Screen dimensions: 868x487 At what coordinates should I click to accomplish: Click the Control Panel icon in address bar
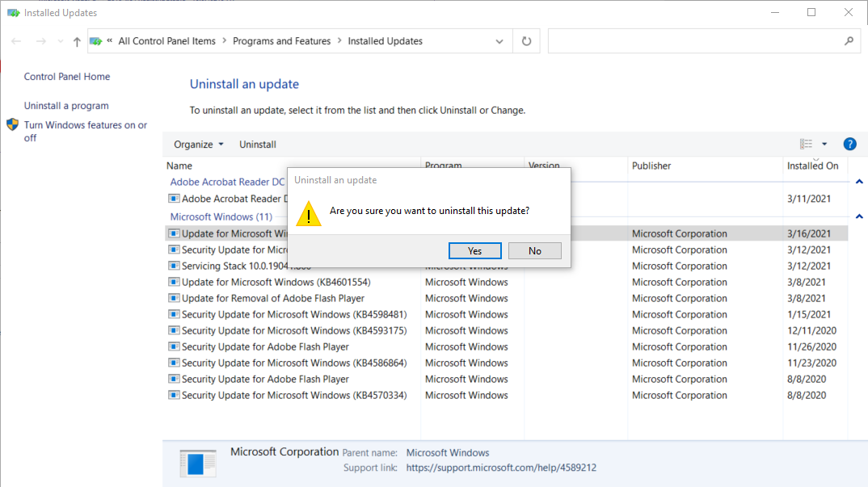click(95, 40)
